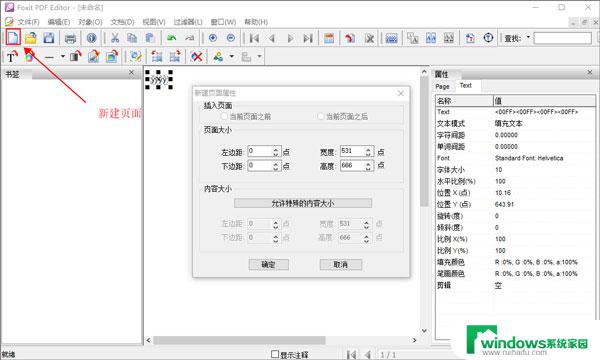Open the 文档(D) menu

coord(122,22)
